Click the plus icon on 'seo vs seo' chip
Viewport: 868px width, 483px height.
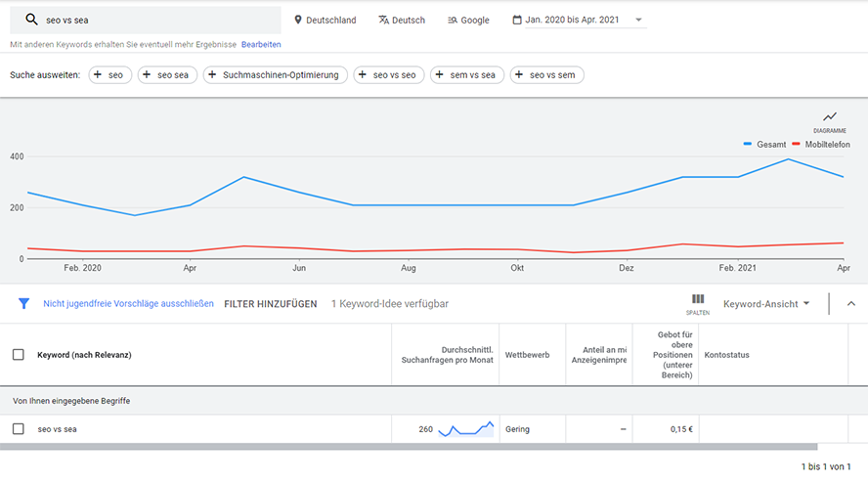click(362, 74)
